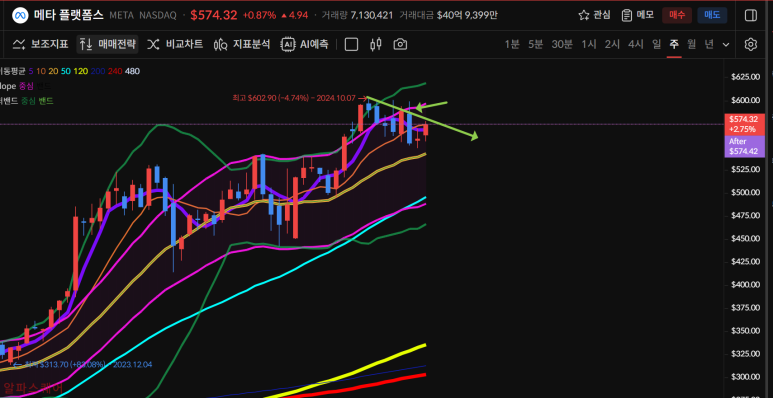Switch to 5-minute (5분) timeframe

click(x=535, y=44)
